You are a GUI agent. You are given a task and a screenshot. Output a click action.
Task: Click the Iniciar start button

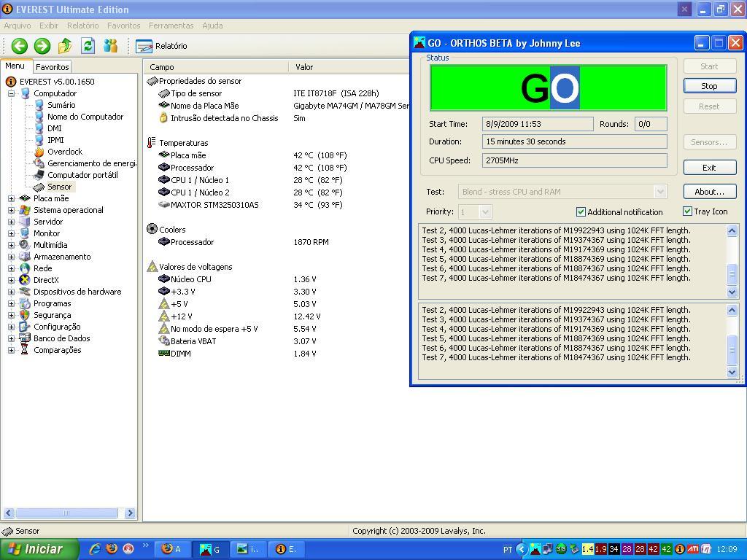tap(39, 549)
